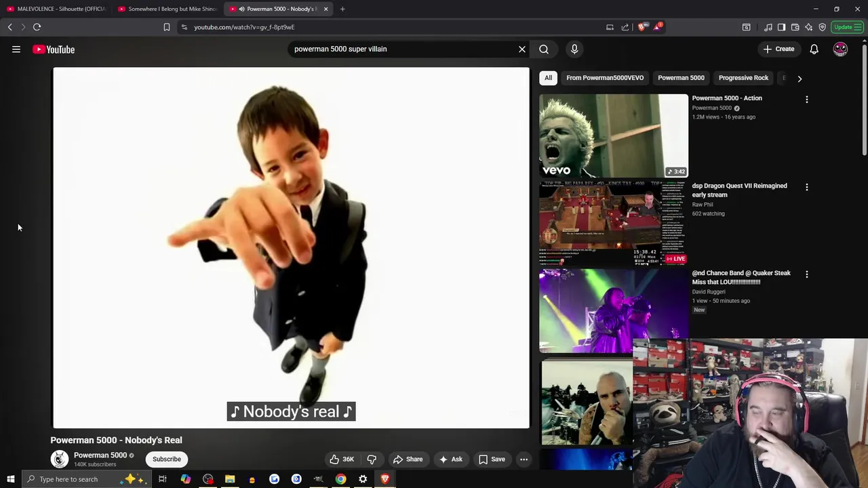This screenshot has height=488, width=868.
Task: Open File Explorer from the taskbar
Action: pos(230,479)
